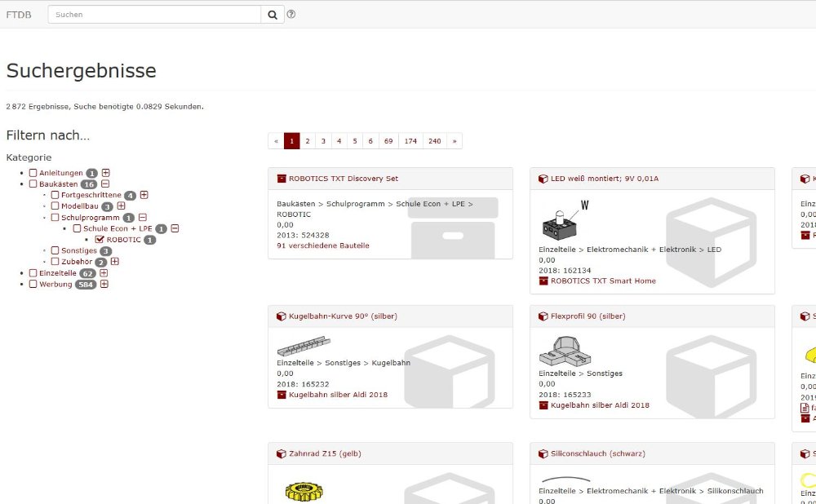Viewport: 816px width, 504px height.
Task: Expand the Werbung category tree
Action: point(104,284)
